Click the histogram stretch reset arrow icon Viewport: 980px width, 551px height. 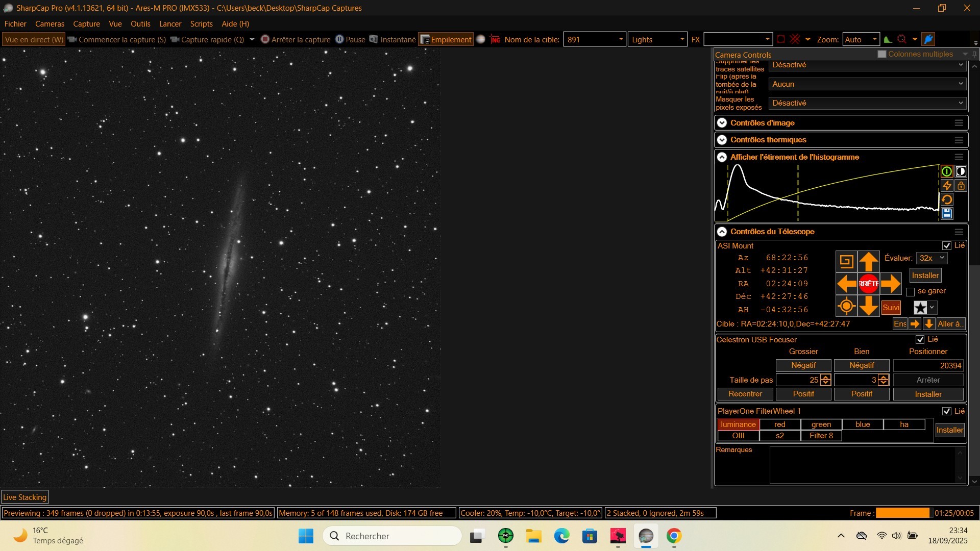pos(947,199)
